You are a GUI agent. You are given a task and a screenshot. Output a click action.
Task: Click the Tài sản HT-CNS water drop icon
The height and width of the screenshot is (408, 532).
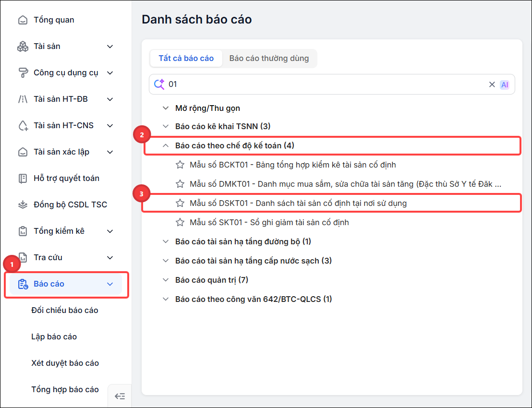[23, 125]
